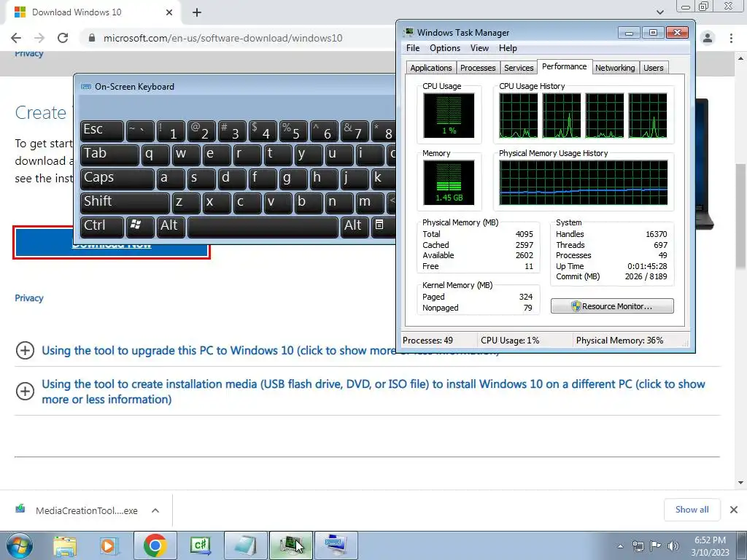Screen dimensions: 747x560
Task: Click the spacebar on On-Screen Keyboard
Action: 263,227
